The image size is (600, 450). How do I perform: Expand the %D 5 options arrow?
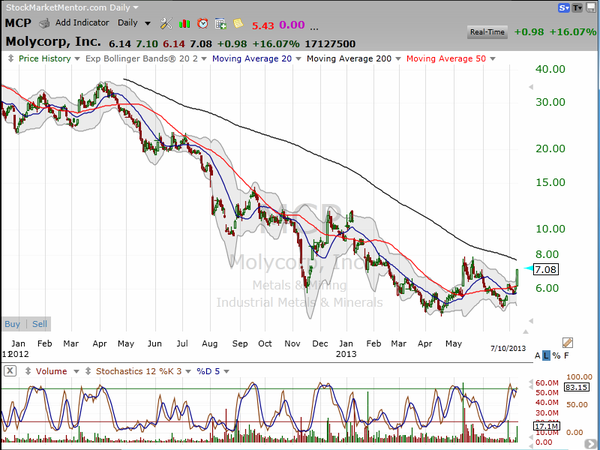227,372
